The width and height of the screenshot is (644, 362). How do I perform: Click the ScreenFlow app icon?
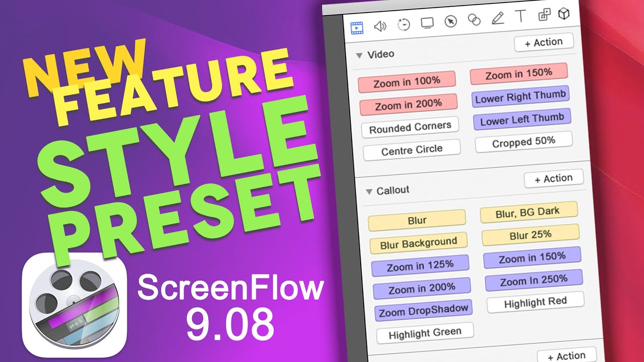coord(75,306)
